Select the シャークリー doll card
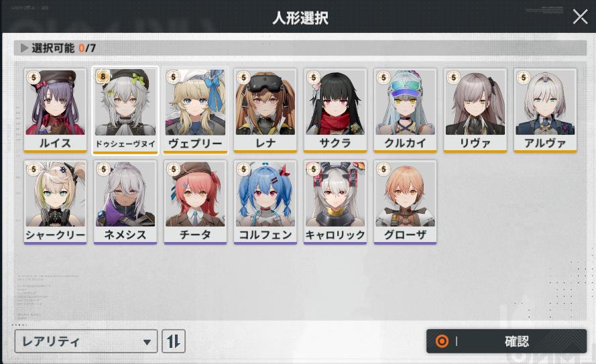Image resolution: width=596 pixels, height=364 pixels. [x=55, y=202]
